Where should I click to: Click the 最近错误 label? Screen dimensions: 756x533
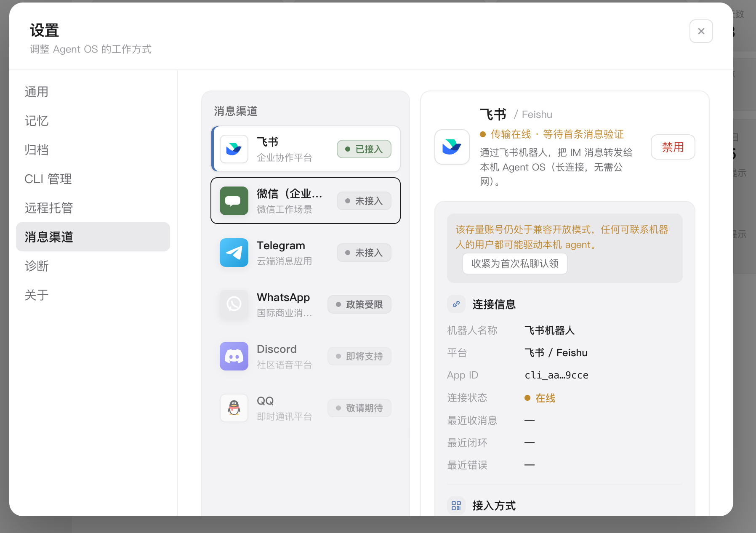467,465
